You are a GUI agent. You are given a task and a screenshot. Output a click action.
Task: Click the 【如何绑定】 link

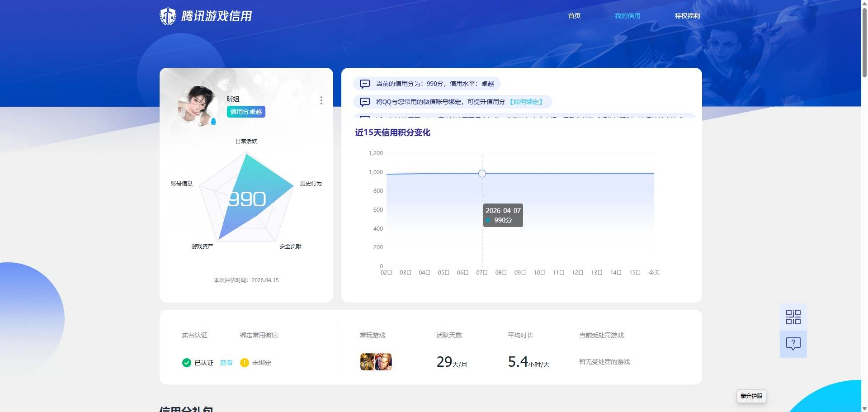point(526,102)
